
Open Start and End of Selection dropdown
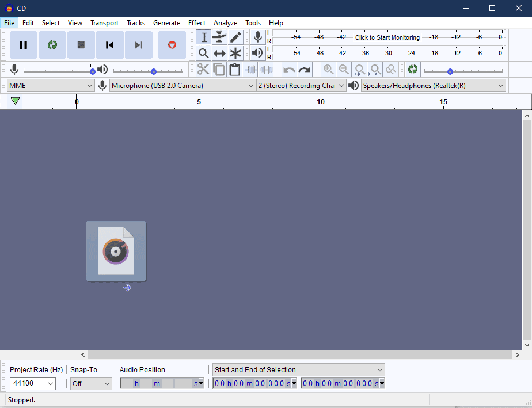tap(299, 369)
